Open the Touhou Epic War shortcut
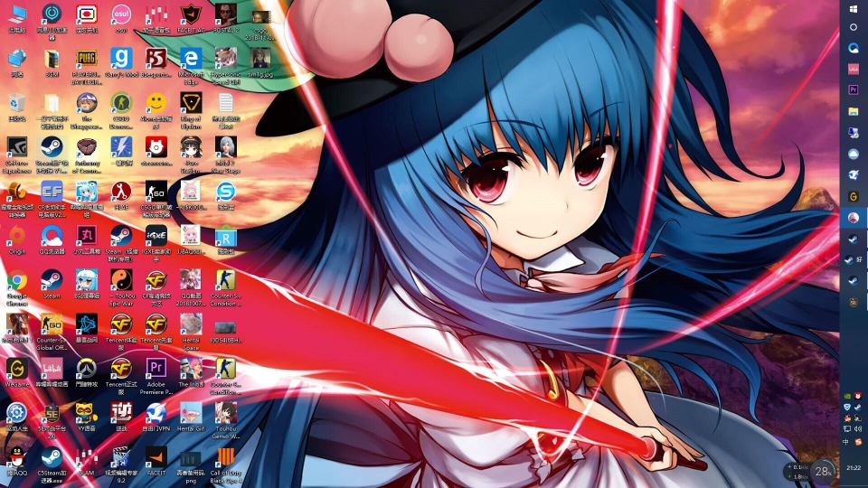The width and height of the screenshot is (868, 488). point(121,287)
